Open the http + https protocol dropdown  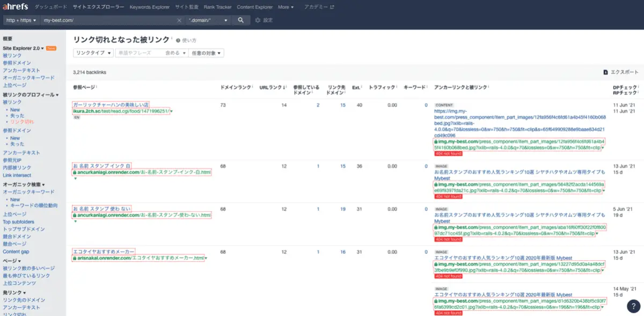tap(21, 20)
